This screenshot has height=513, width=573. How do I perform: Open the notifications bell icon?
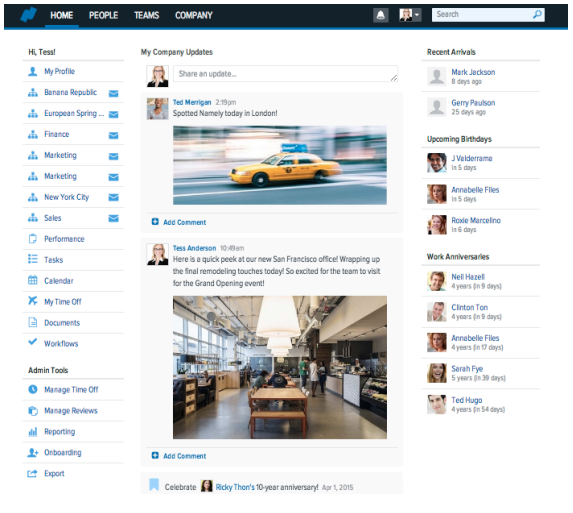[x=380, y=15]
